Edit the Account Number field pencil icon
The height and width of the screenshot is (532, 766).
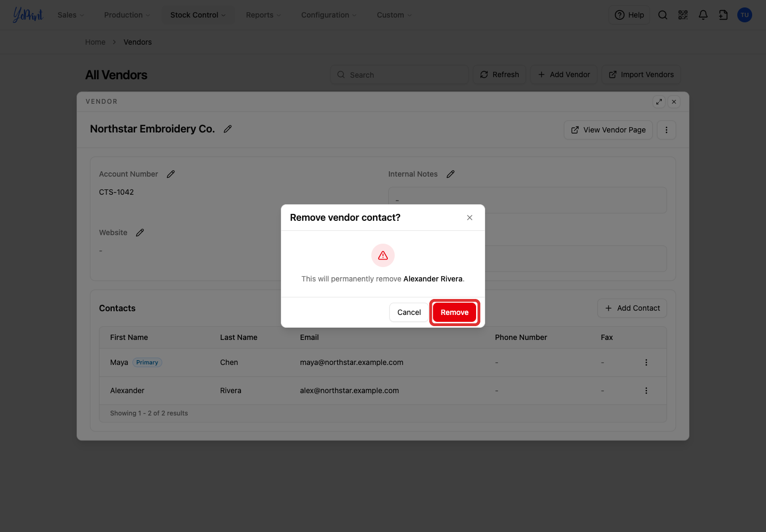pyautogui.click(x=171, y=174)
